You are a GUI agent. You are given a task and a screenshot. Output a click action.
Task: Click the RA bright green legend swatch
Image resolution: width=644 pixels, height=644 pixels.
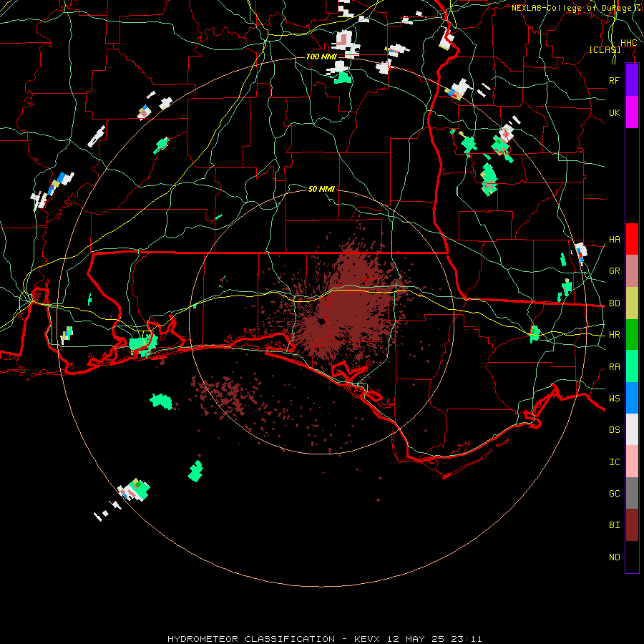[x=632, y=366]
